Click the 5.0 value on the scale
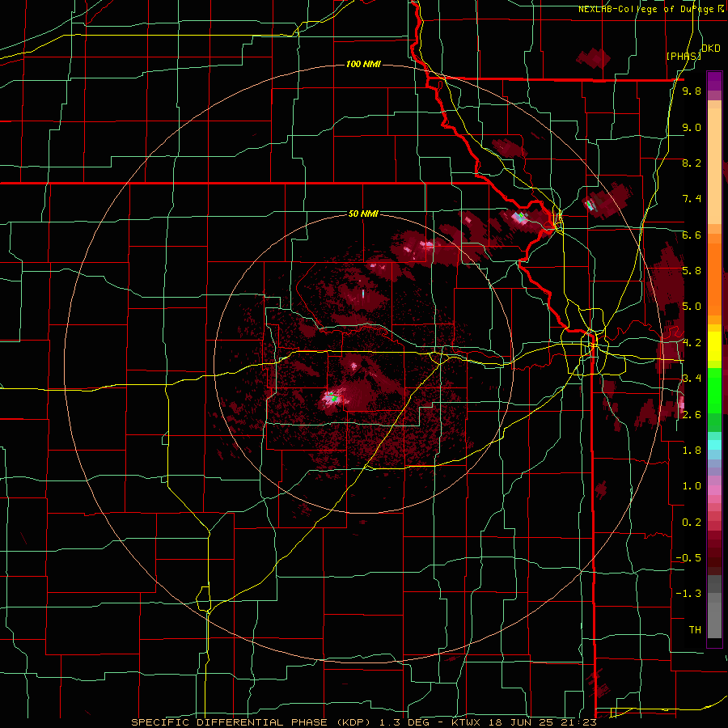This screenshot has height=728, width=728. 692,307
